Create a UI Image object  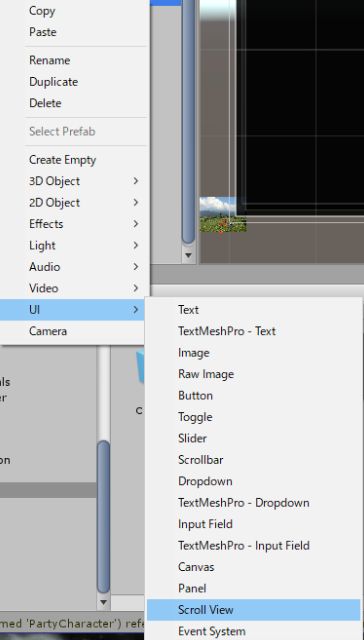point(193,353)
